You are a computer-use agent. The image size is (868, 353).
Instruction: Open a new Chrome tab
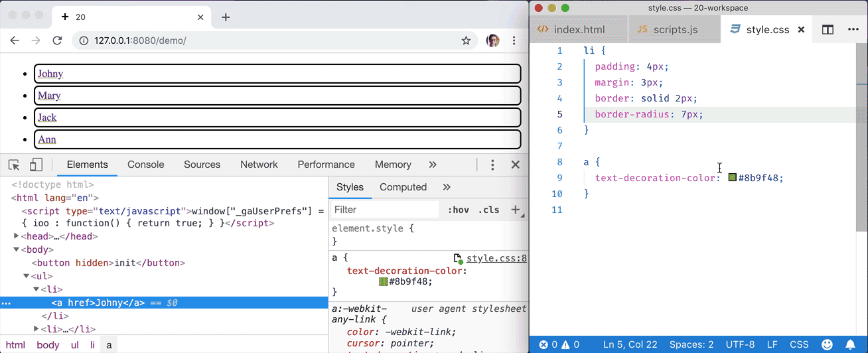pos(226,17)
